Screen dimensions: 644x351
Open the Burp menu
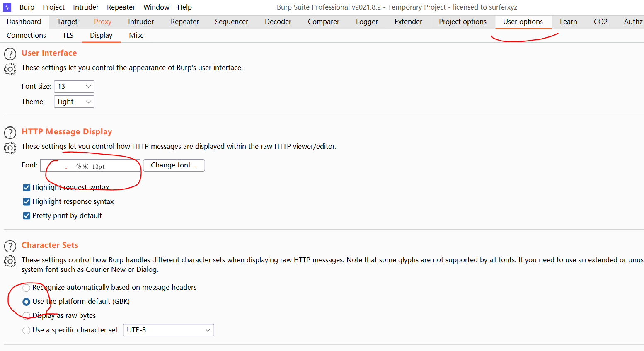point(27,7)
